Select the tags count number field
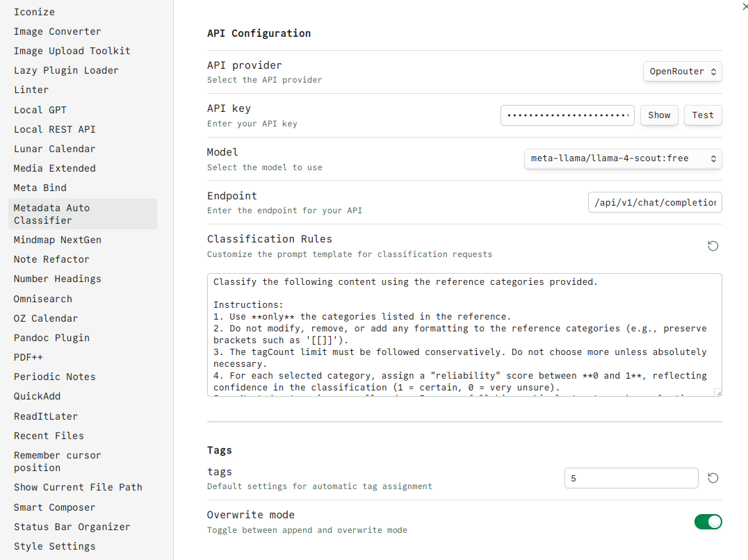 (631, 478)
